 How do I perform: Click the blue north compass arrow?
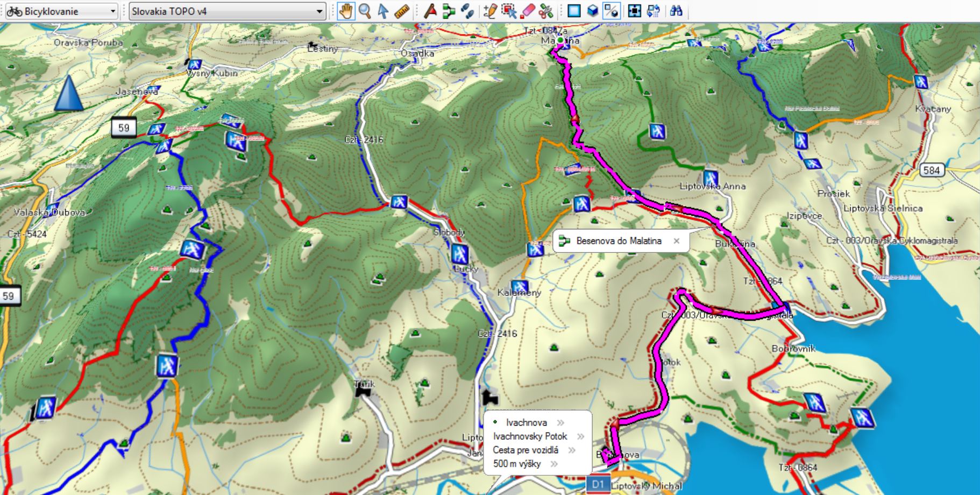pos(69,93)
